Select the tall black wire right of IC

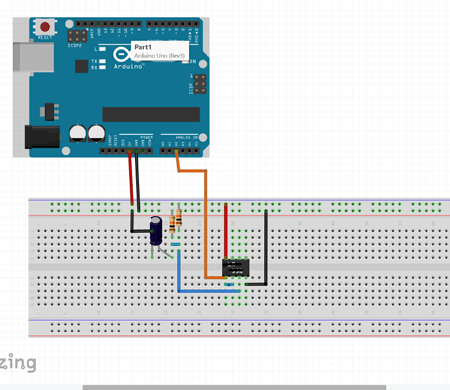pyautogui.click(x=266, y=247)
